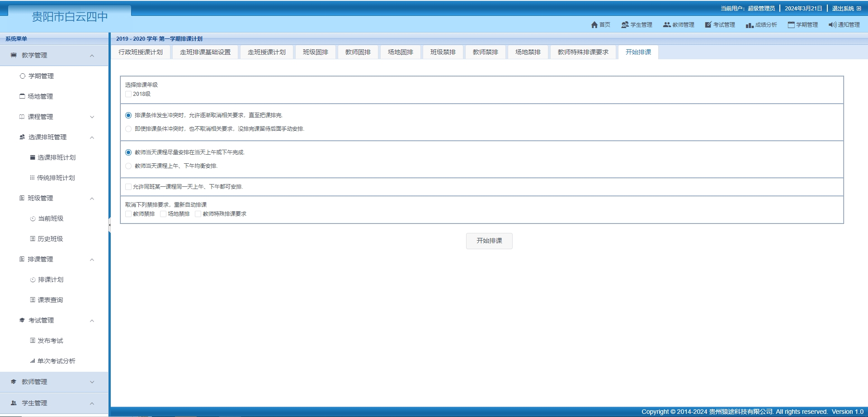Open the 班级固排 tab
The height and width of the screenshot is (417, 868).
coord(316,52)
